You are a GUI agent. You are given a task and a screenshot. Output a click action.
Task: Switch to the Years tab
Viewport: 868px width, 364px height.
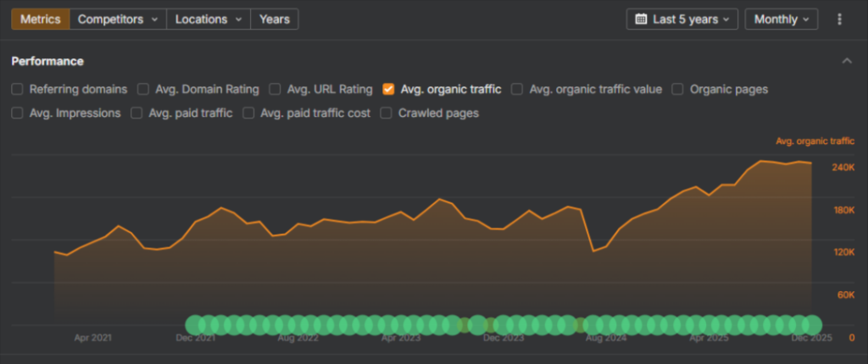click(x=274, y=19)
